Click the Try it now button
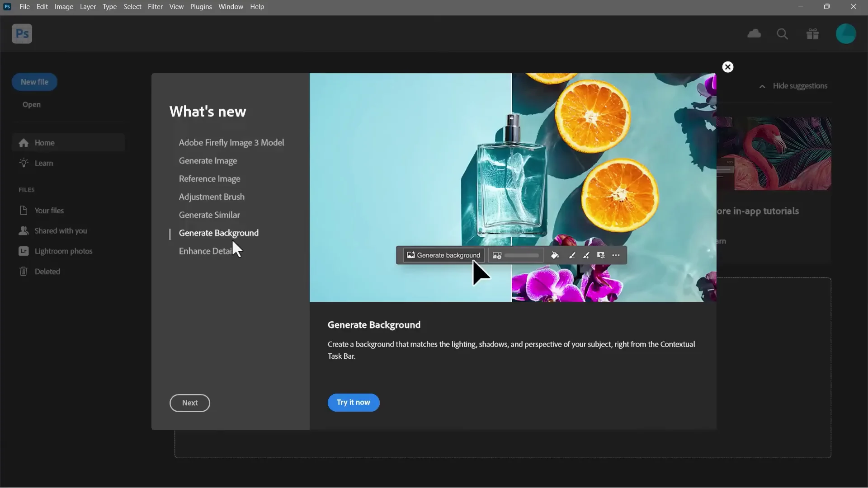868x488 pixels. coord(353,402)
